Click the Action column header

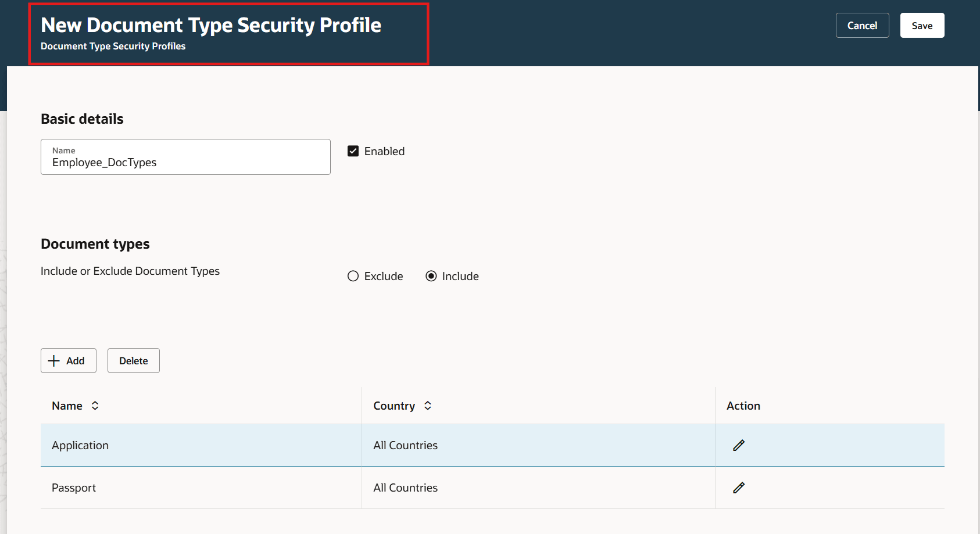[743, 406]
